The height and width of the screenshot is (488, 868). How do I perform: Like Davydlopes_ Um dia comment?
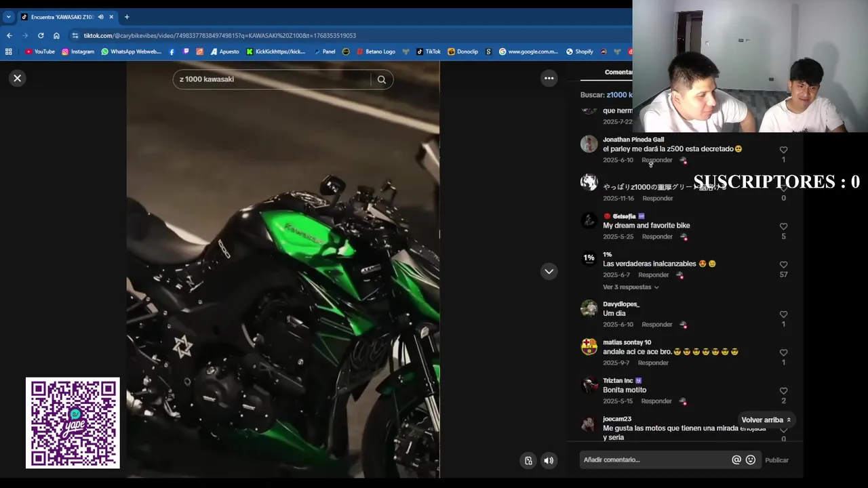click(783, 314)
